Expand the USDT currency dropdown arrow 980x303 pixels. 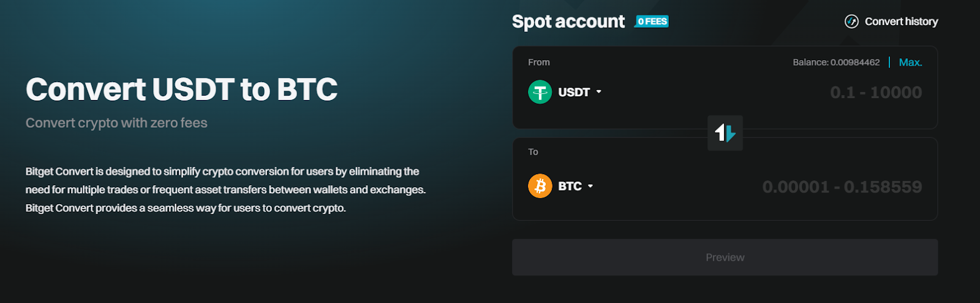(x=599, y=92)
